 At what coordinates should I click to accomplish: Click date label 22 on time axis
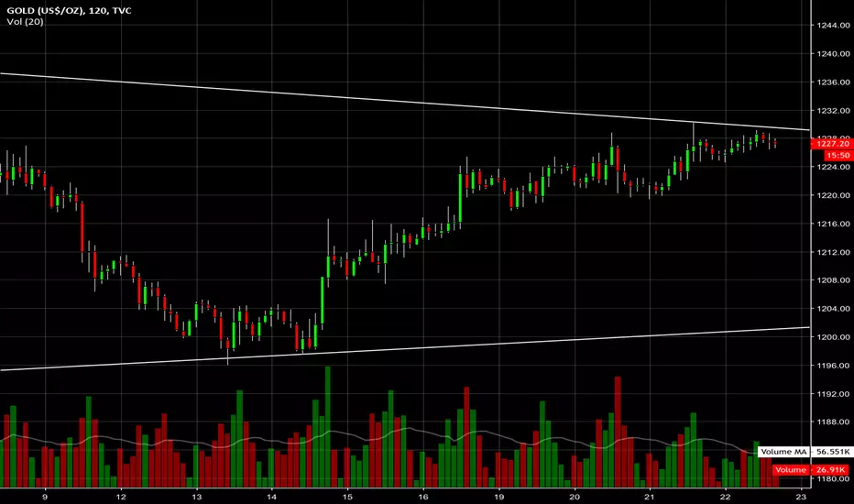[725, 497]
